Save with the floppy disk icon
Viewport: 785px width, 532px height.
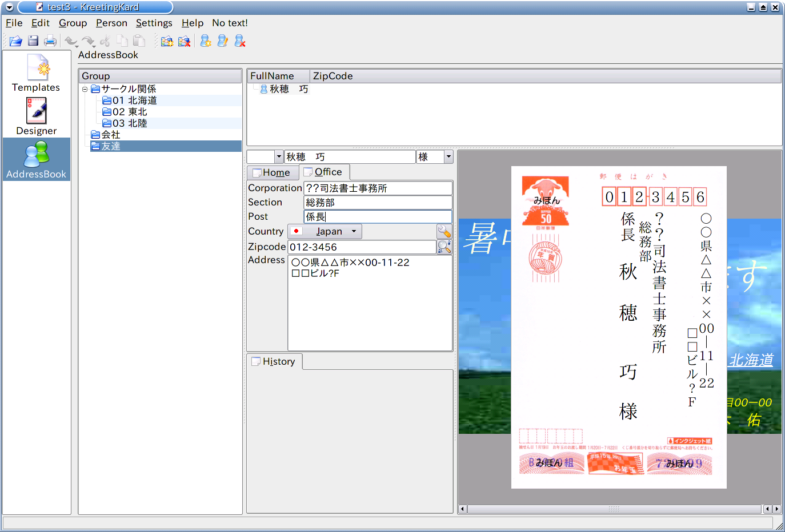point(33,41)
